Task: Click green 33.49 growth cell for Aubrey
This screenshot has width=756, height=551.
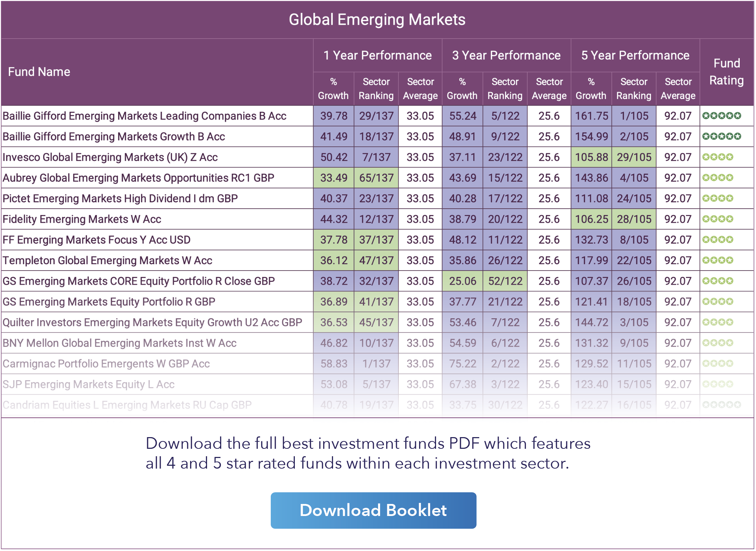Action: click(333, 178)
